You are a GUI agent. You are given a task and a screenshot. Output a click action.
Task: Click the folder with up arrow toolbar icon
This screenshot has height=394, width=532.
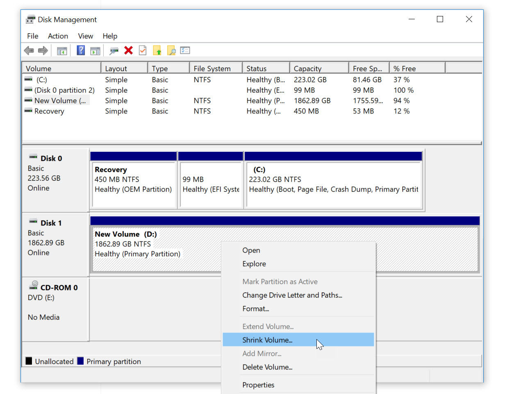(157, 50)
